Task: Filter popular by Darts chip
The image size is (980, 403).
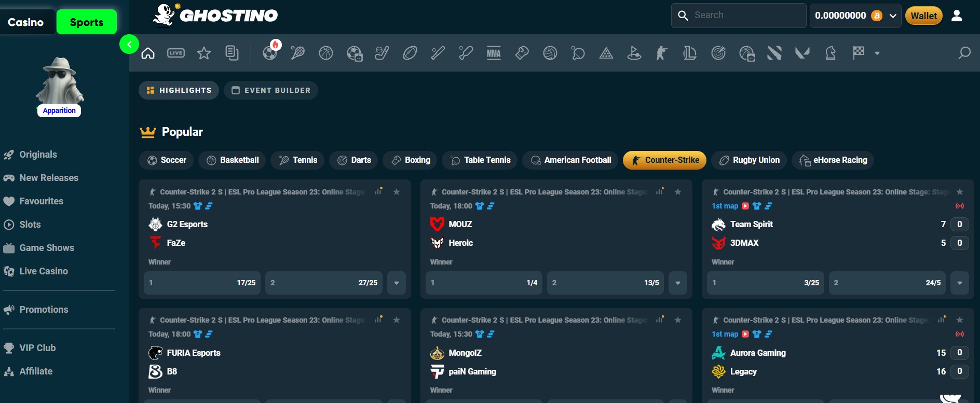Action: point(353,160)
